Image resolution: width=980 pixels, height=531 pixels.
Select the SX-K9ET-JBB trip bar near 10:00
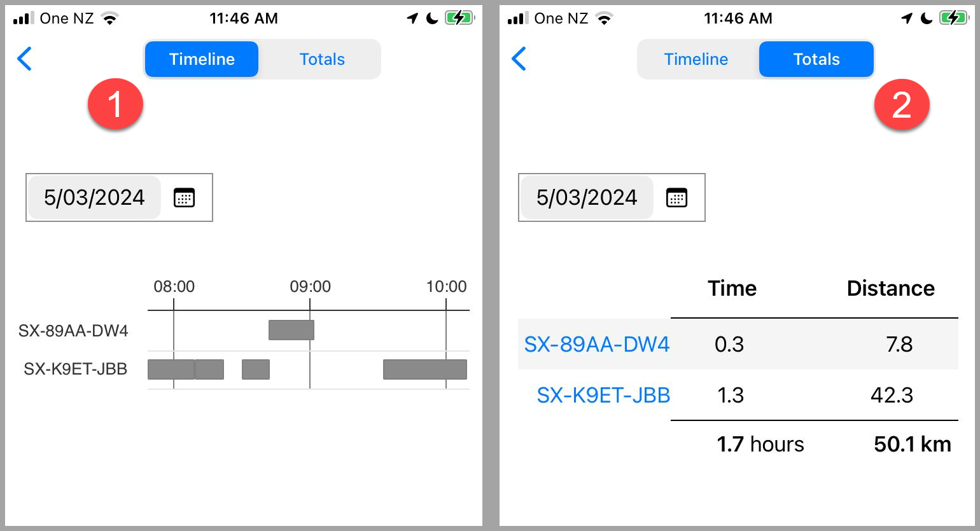(x=425, y=369)
